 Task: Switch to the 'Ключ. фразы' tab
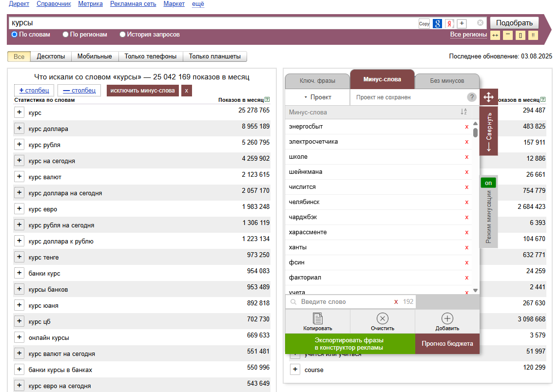pos(317,81)
